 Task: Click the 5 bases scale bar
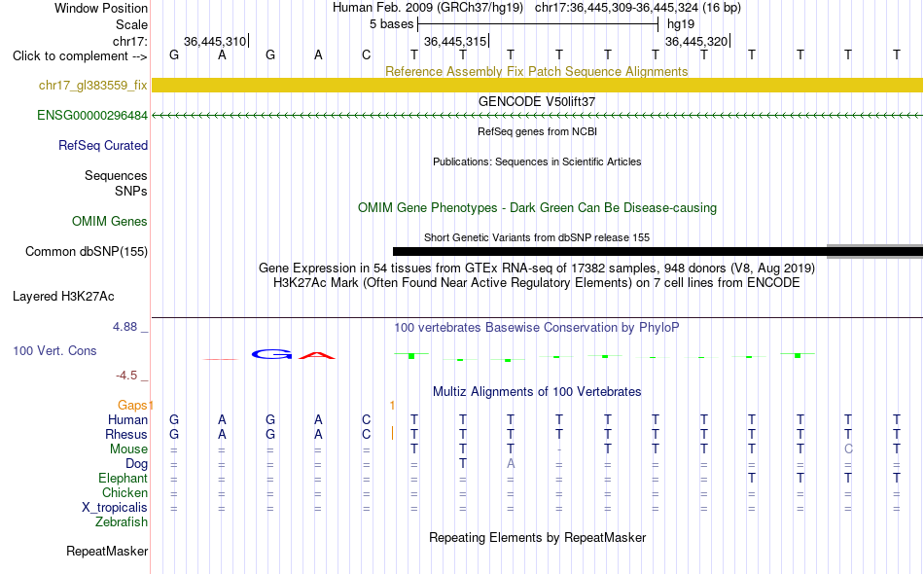[x=538, y=24]
